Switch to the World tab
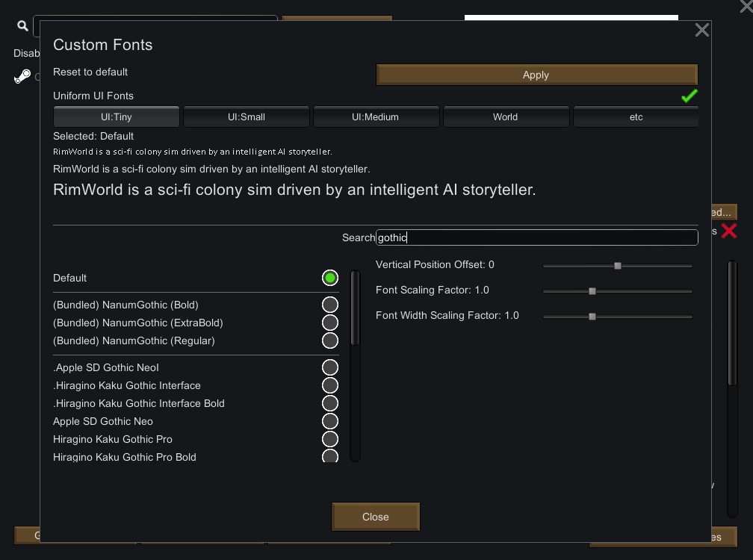Screen dimensions: 753x560 click(506, 117)
